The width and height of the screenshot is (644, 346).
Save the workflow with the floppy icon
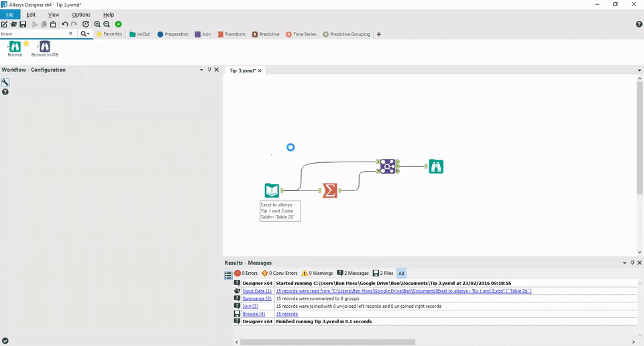point(23,24)
